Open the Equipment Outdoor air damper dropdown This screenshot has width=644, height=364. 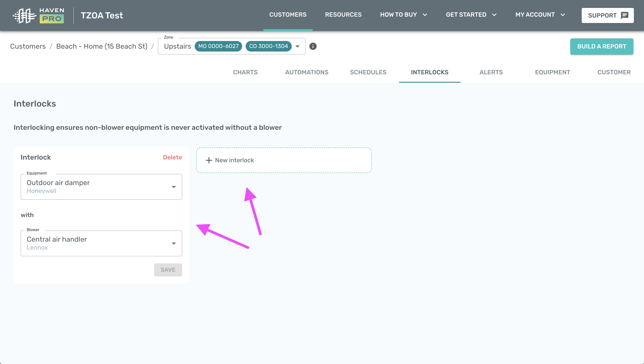tap(101, 187)
